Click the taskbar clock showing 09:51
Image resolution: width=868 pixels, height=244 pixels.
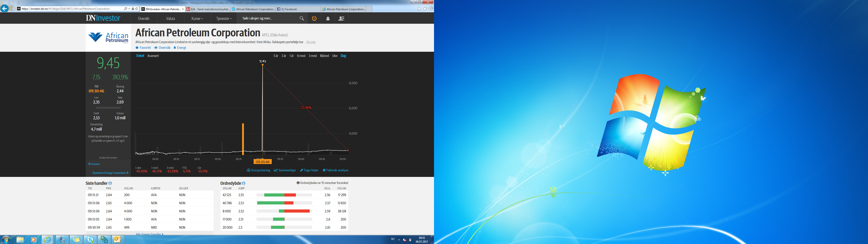(422, 240)
